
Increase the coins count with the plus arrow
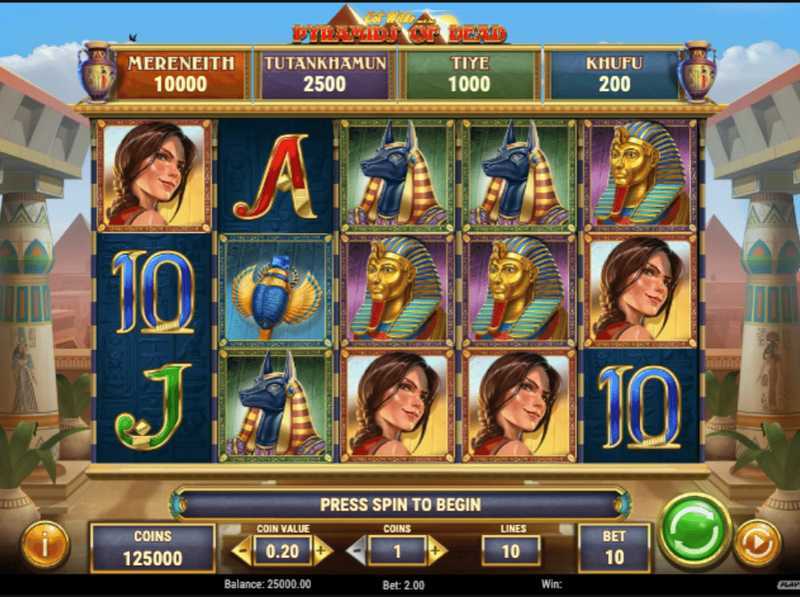(436, 551)
